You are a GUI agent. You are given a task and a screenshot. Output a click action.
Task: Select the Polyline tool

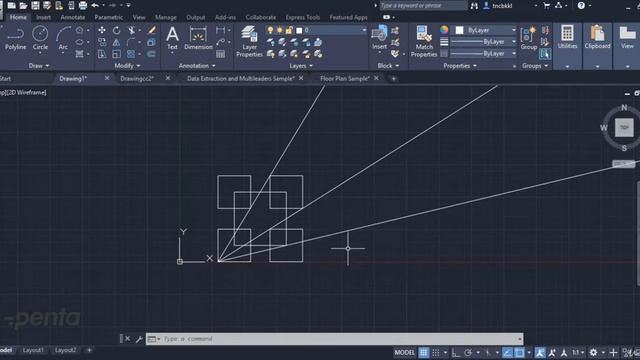16,38
